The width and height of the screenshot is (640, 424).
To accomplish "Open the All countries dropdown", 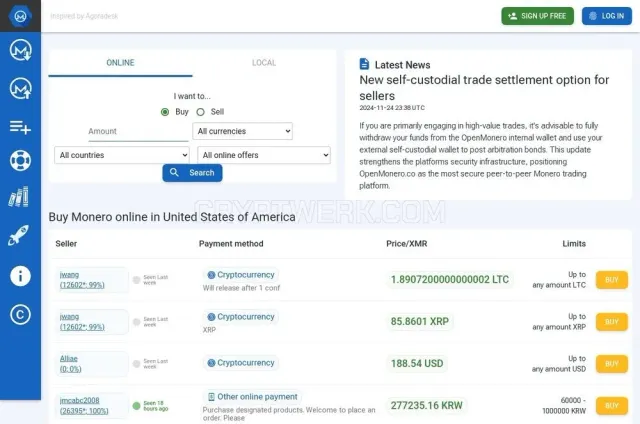I will (122, 155).
